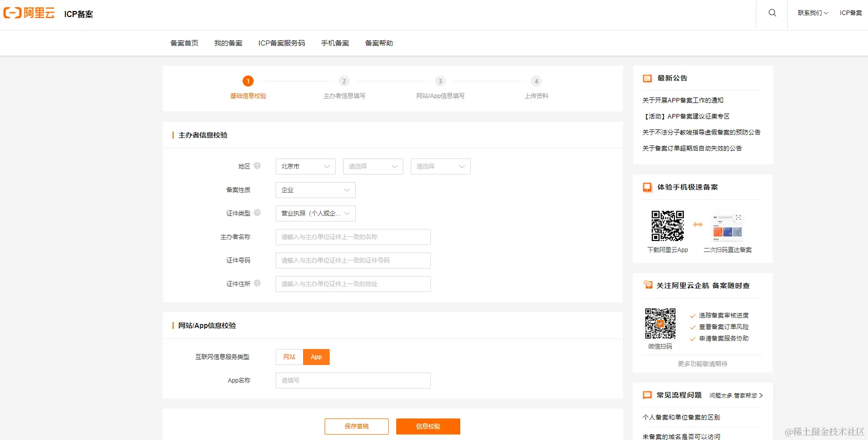The width and height of the screenshot is (868, 440).
Task: Open the third 请选择 region dropdown
Action: pos(441,166)
